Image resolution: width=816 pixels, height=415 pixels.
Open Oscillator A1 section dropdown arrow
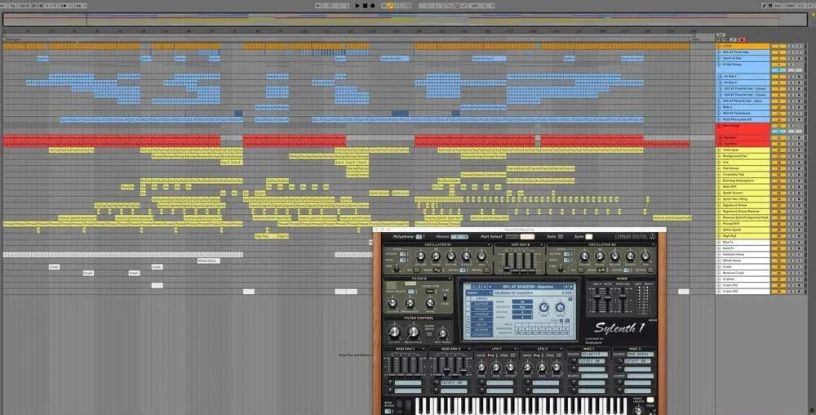click(488, 245)
